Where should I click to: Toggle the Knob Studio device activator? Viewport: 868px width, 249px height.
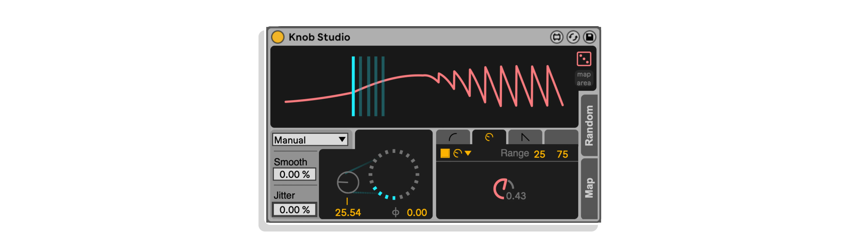pos(278,37)
